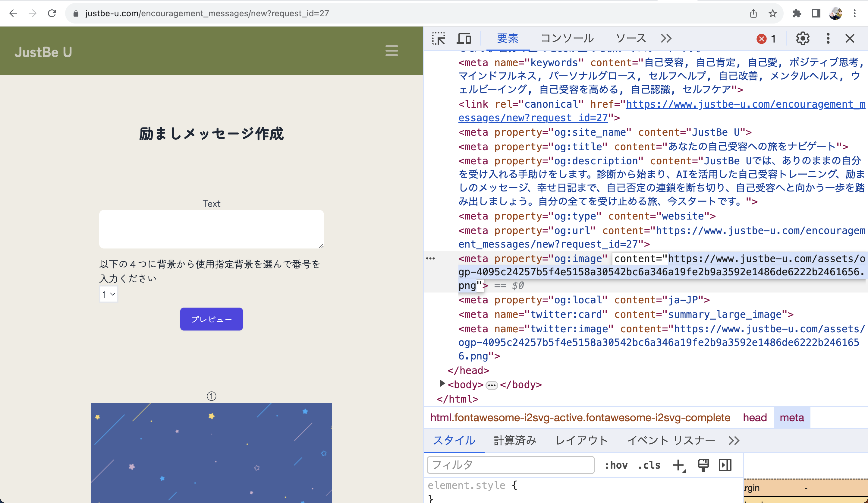Select the og:type website meta line
Image resolution: width=868 pixels, height=503 pixels.
click(587, 216)
